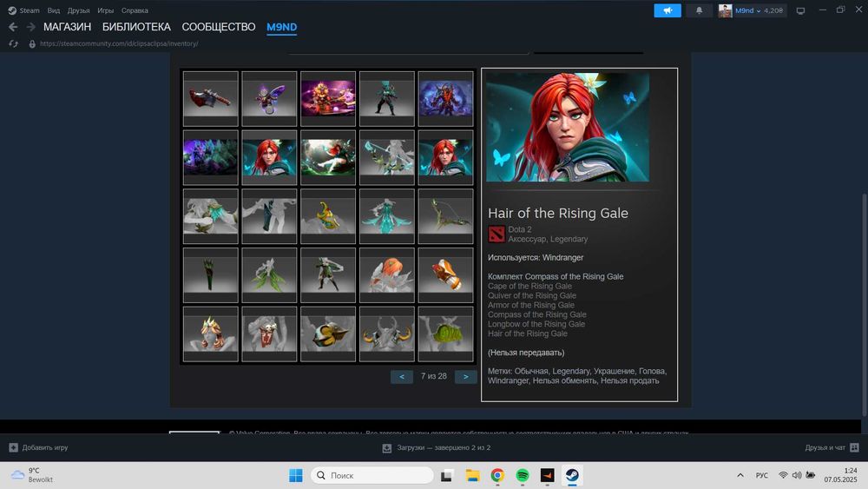Image resolution: width=868 pixels, height=489 pixels.
Task: Click the taskbar Поиск search box
Action: 372,475
